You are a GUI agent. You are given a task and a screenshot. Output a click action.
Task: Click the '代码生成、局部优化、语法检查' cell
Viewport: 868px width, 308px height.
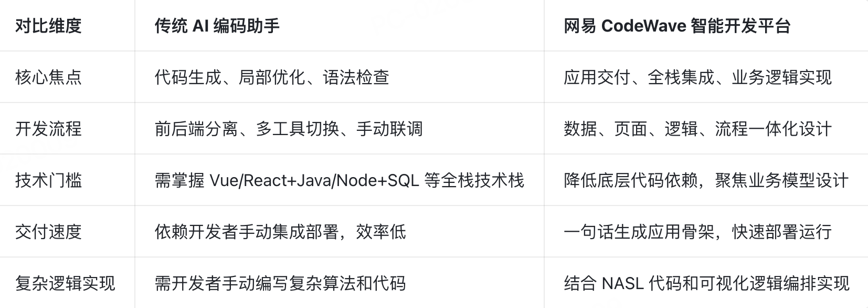pyautogui.click(x=272, y=77)
